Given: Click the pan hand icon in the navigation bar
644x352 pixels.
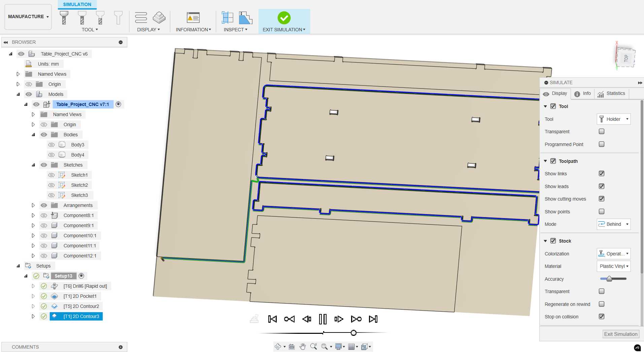Looking at the screenshot, I should tap(303, 346).
